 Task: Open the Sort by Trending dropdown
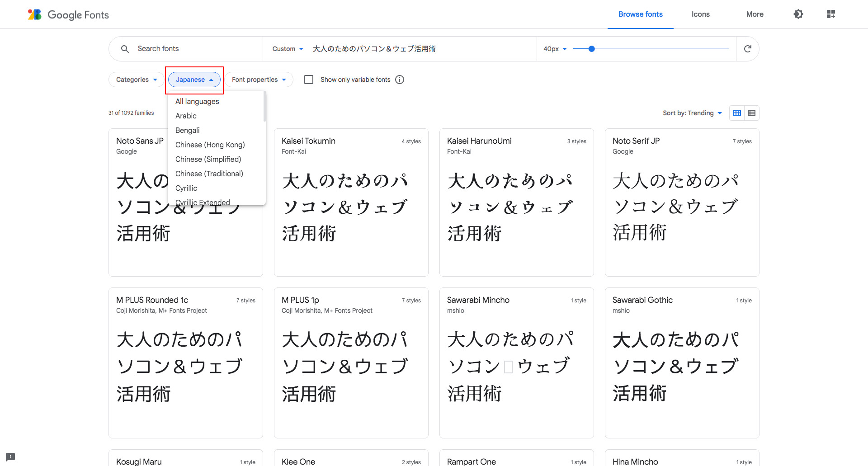tap(693, 113)
